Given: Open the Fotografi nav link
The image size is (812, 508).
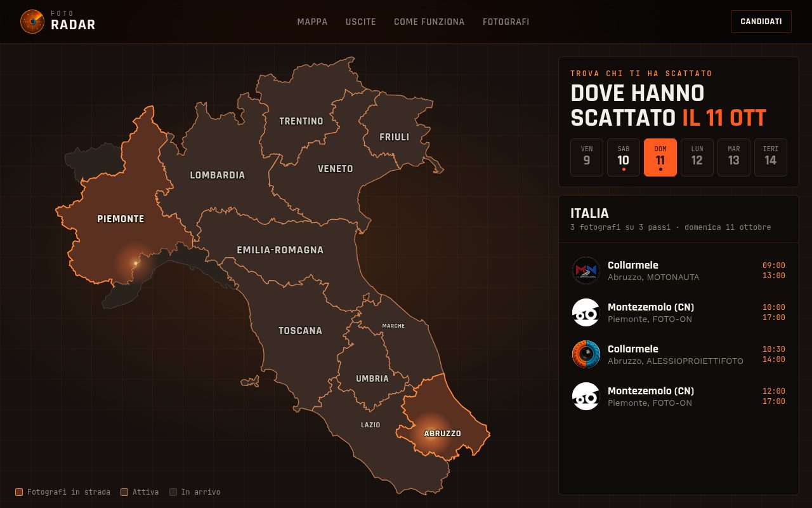Looking at the screenshot, I should 506,22.
